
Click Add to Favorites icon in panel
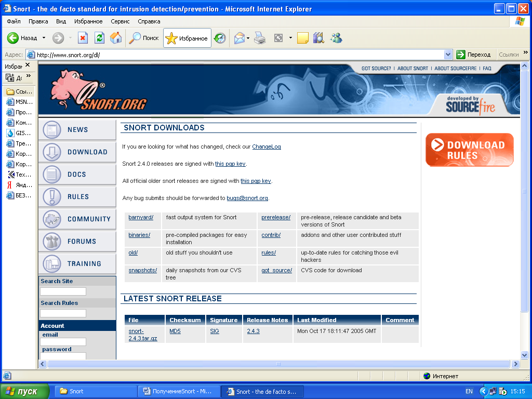tap(10, 78)
